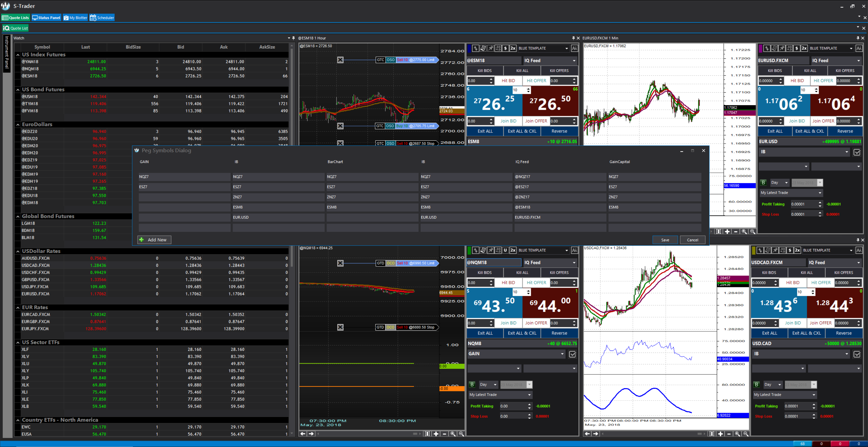Viewport: 868px width, 447px height.
Task: Collapse the EuroDollars group
Action: point(18,124)
